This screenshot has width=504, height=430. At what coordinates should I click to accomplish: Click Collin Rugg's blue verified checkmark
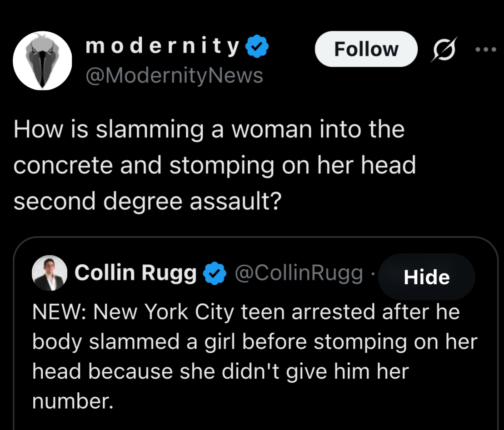tap(215, 273)
